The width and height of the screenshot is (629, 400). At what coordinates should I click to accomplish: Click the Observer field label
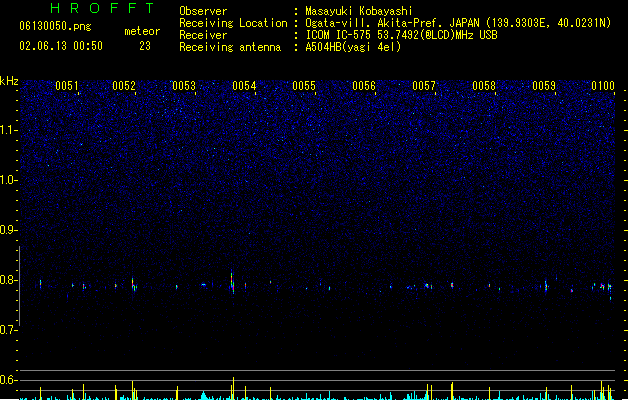(x=203, y=11)
